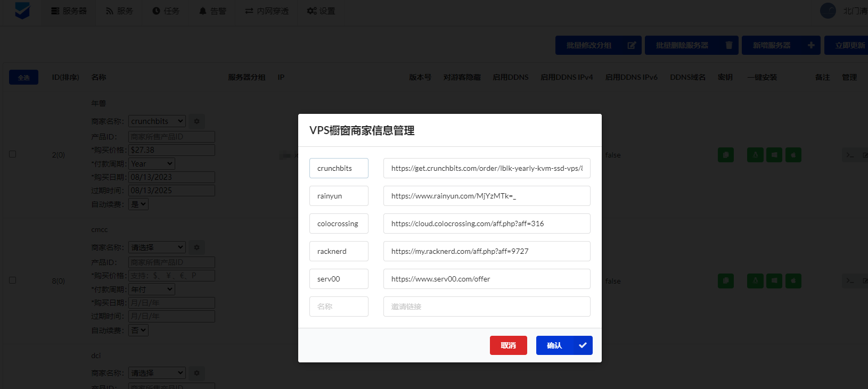868x389 pixels.
Task: Confirm the dialog with the 确认 button
Action: coord(564,345)
